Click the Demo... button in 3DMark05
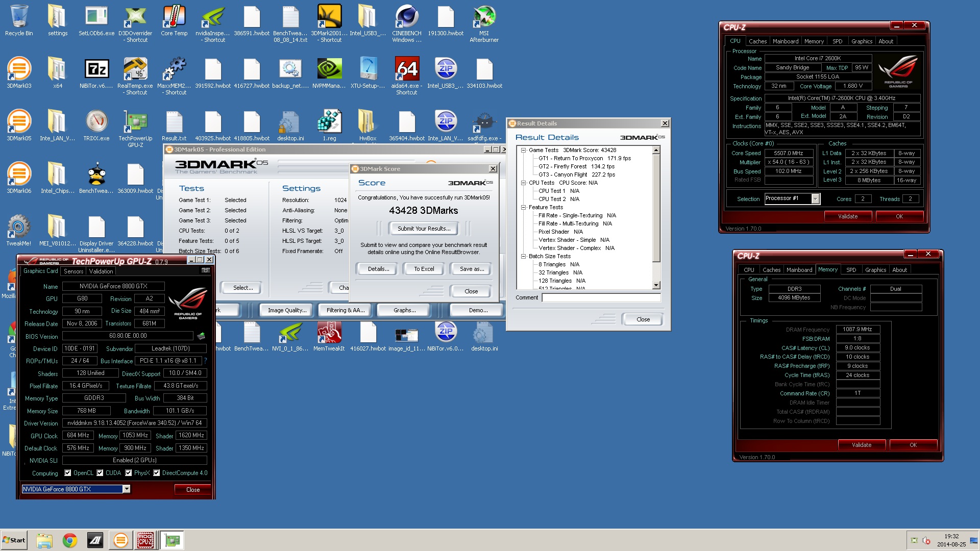This screenshot has height=551, width=980. click(478, 310)
